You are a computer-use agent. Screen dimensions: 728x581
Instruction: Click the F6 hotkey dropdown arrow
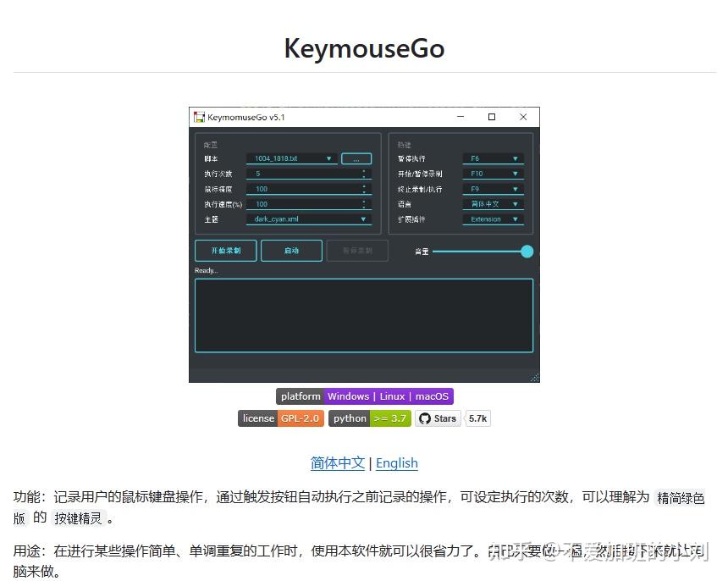515,158
